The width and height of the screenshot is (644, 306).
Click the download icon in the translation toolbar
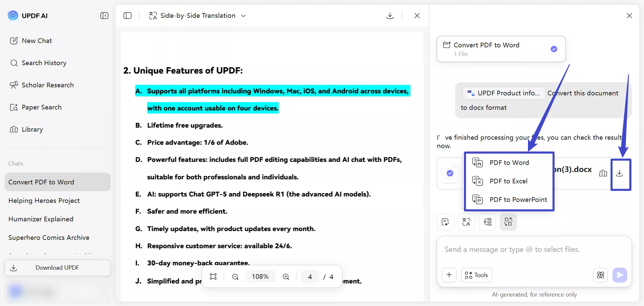coord(389,15)
